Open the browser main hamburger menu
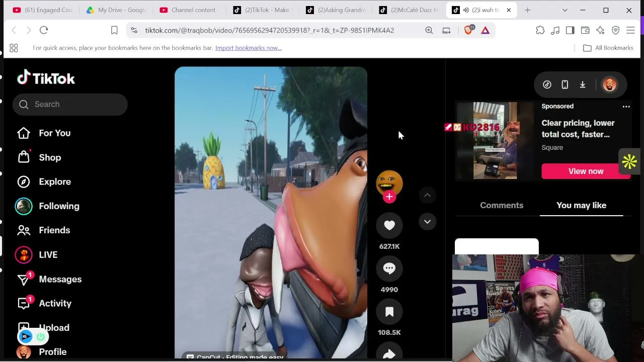The width and height of the screenshot is (644, 362). tap(630, 30)
